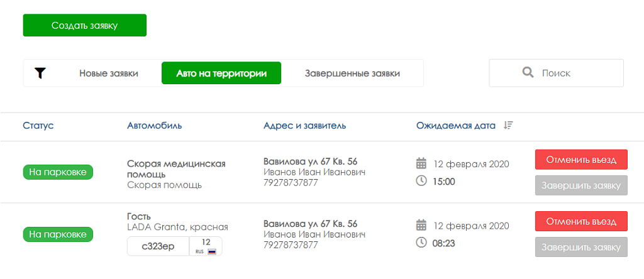
Task: Click Отменить въезд for LADA Granta
Action: (x=581, y=221)
